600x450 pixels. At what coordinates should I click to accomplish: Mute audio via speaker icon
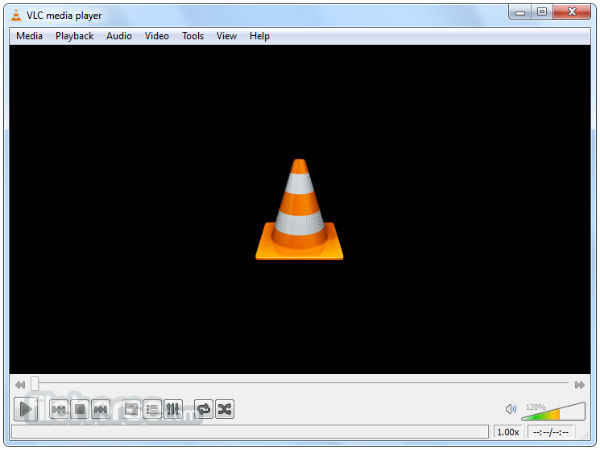click(511, 409)
